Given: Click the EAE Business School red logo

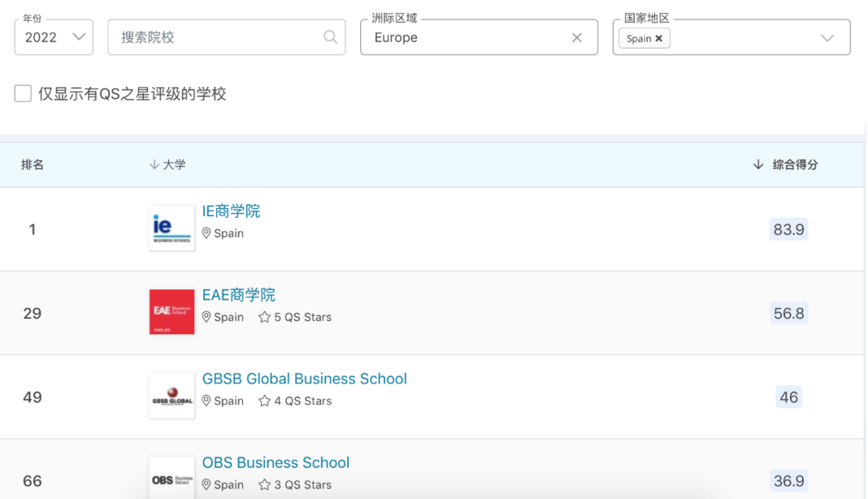Looking at the screenshot, I should [172, 312].
